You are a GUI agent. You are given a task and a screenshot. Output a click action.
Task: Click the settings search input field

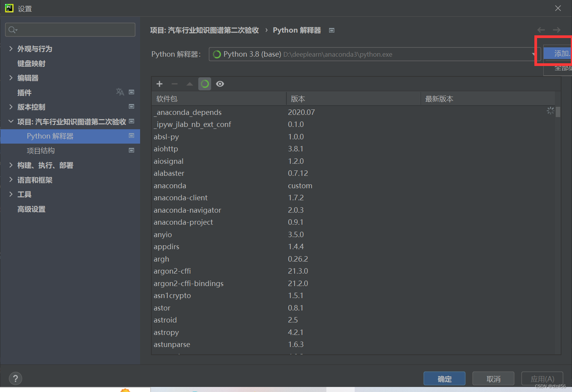click(70, 30)
